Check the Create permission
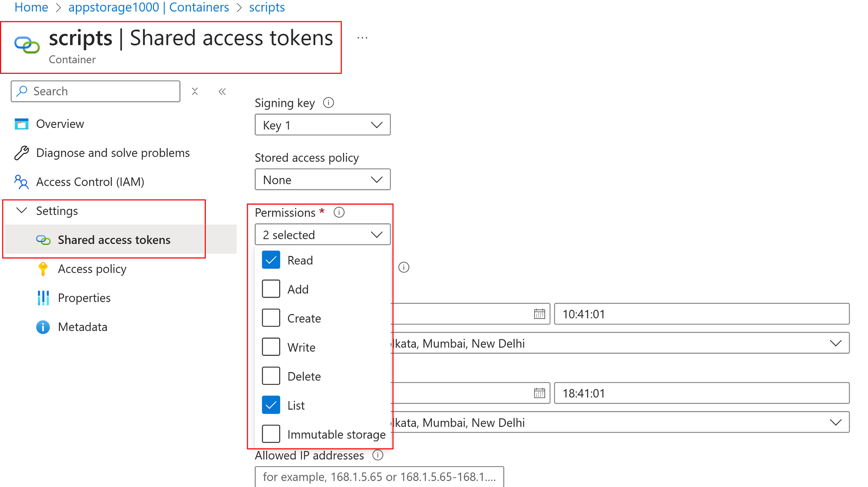 (271, 318)
